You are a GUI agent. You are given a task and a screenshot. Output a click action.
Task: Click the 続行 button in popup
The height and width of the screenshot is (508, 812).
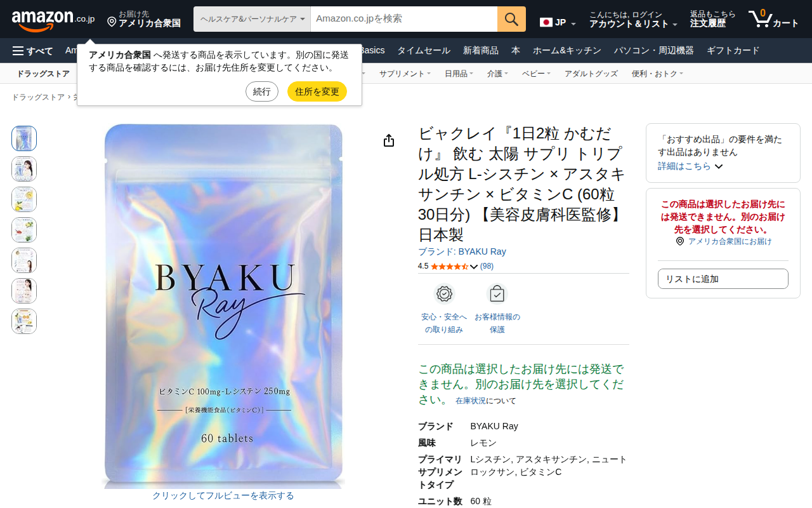point(262,91)
